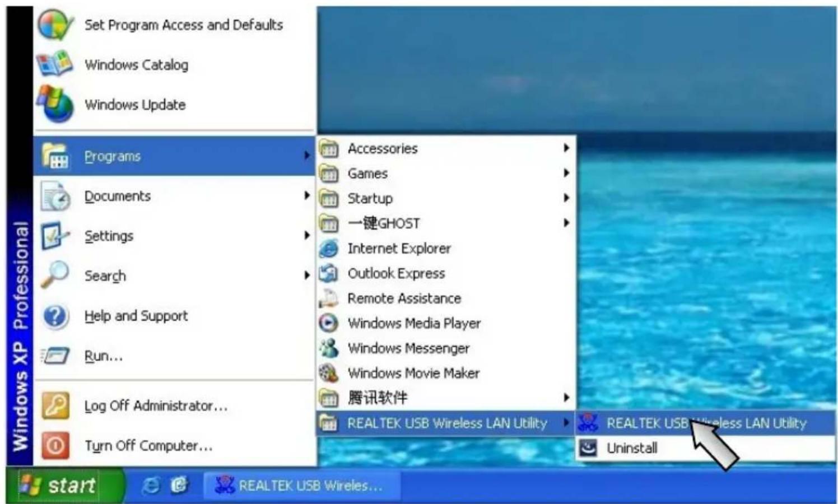Click the Windows Catalog icon
Image resolution: width=838 pixels, height=504 pixels.
point(55,64)
